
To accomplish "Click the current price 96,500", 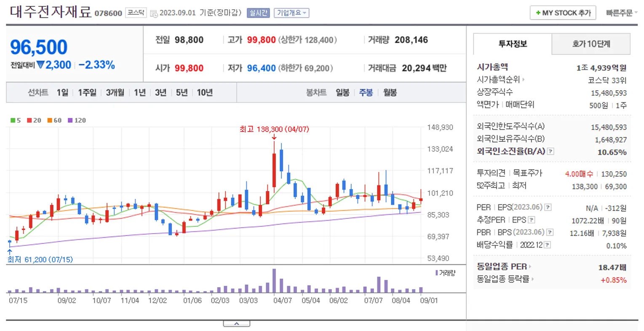I will click(x=39, y=47).
